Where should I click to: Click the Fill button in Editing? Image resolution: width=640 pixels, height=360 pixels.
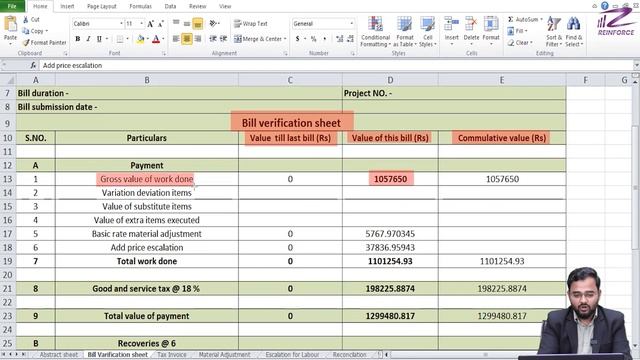517,31
